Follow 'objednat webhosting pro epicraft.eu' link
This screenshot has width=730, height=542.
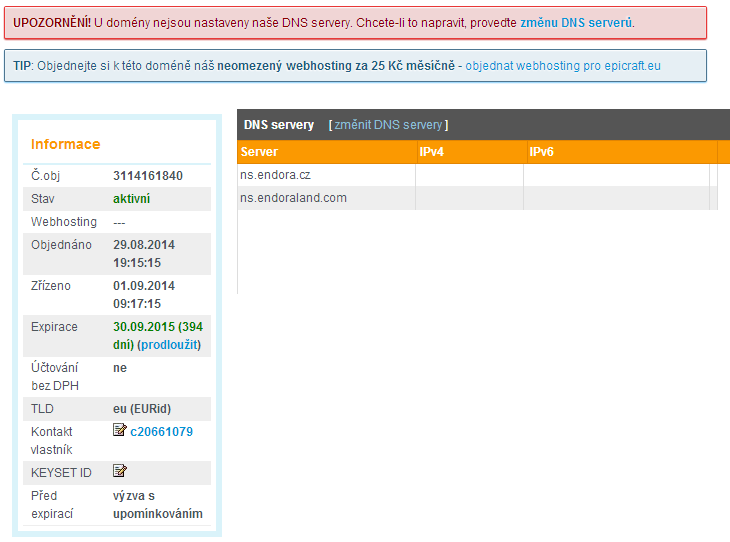click(563, 66)
